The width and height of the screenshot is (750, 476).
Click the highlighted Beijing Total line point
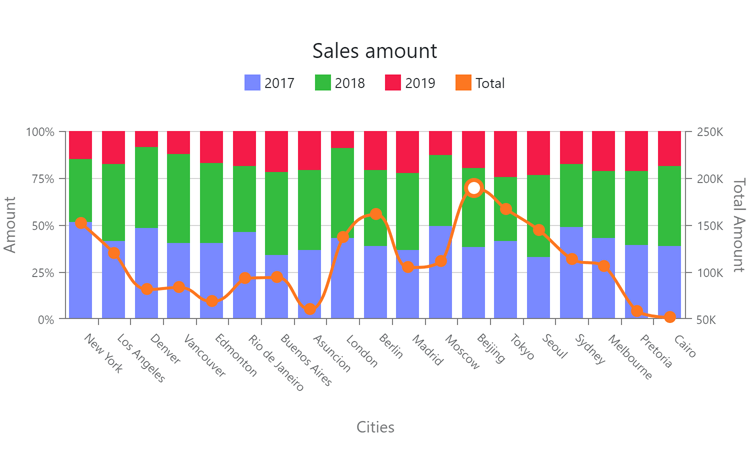point(474,188)
